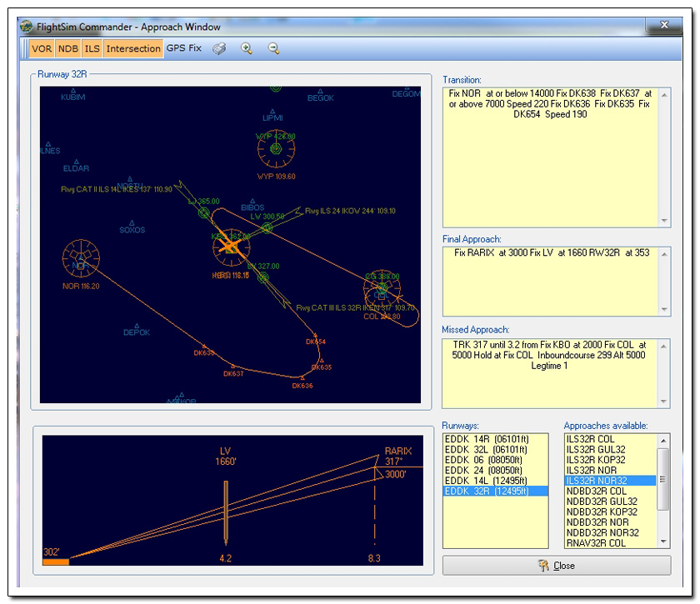Select runway EDDK 14R (06101ft)

(495, 439)
